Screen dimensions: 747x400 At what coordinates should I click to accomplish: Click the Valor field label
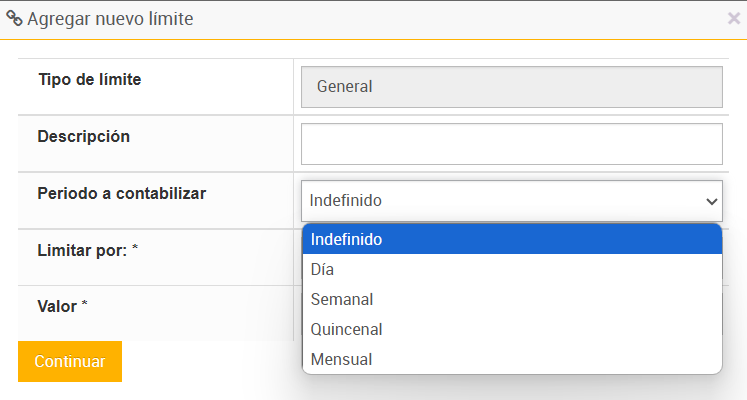[58, 306]
